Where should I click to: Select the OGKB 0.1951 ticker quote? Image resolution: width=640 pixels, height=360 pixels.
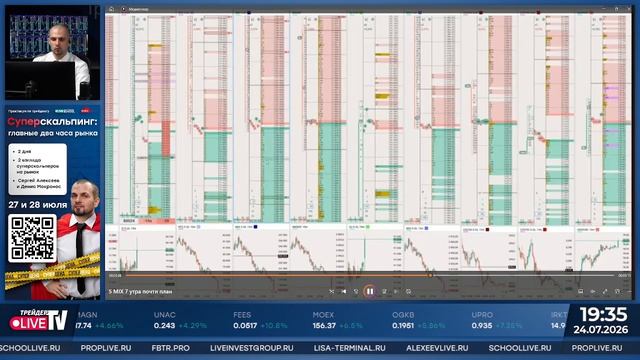click(418, 320)
